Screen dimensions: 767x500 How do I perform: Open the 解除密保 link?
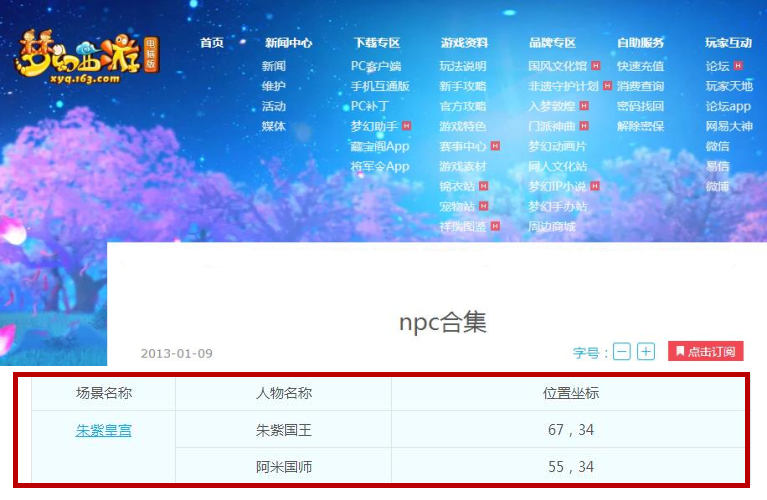[640, 126]
